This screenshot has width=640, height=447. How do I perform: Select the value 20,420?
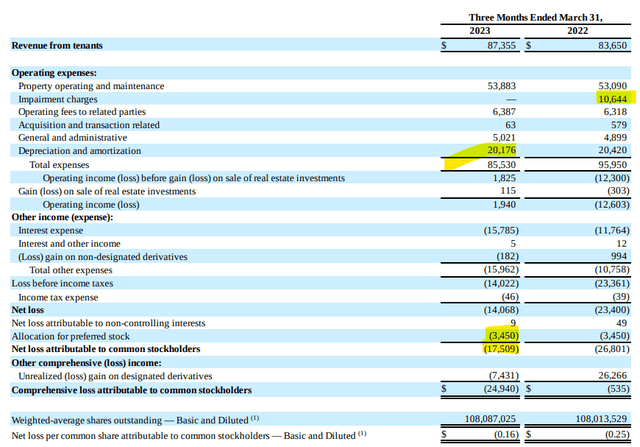(612, 150)
